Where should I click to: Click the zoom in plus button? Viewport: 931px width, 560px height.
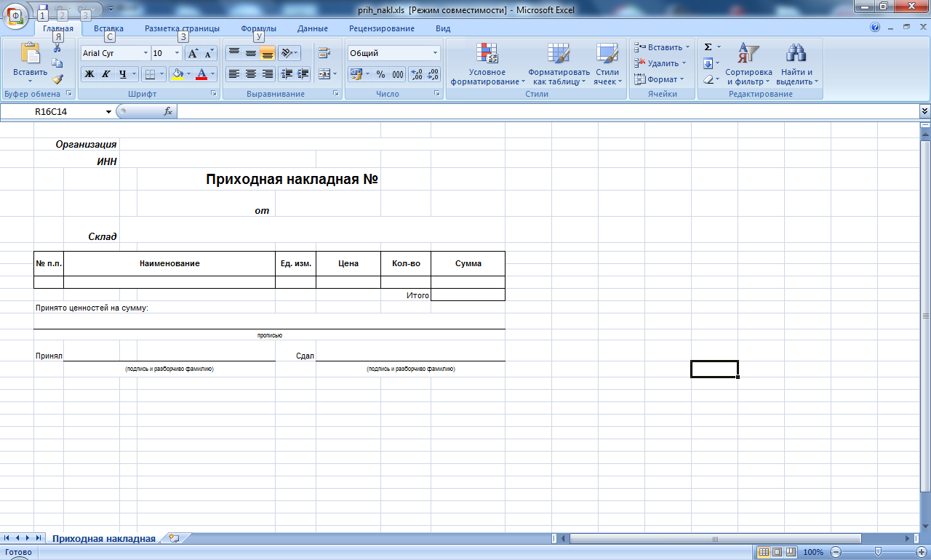coord(922,552)
